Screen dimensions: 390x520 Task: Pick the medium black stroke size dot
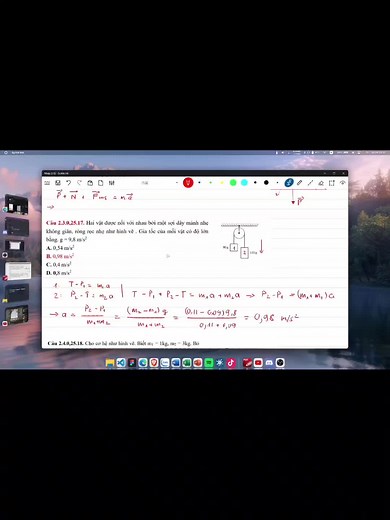pyautogui.click(x=255, y=182)
